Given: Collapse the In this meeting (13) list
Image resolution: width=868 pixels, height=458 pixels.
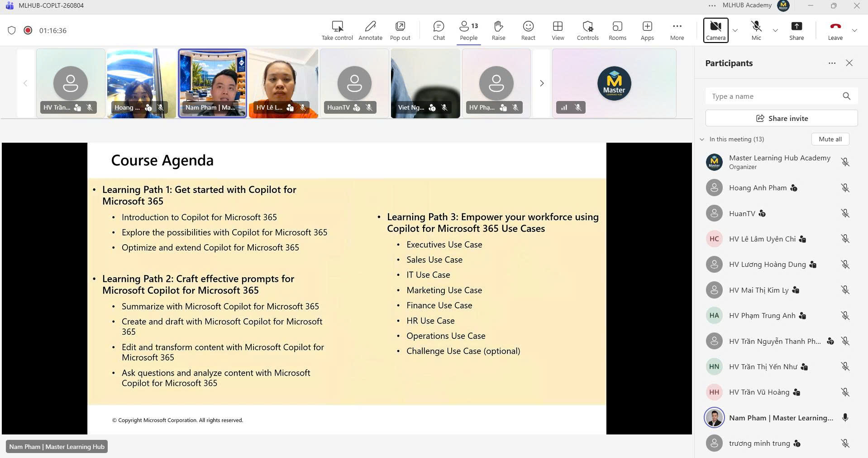Looking at the screenshot, I should click(x=702, y=139).
